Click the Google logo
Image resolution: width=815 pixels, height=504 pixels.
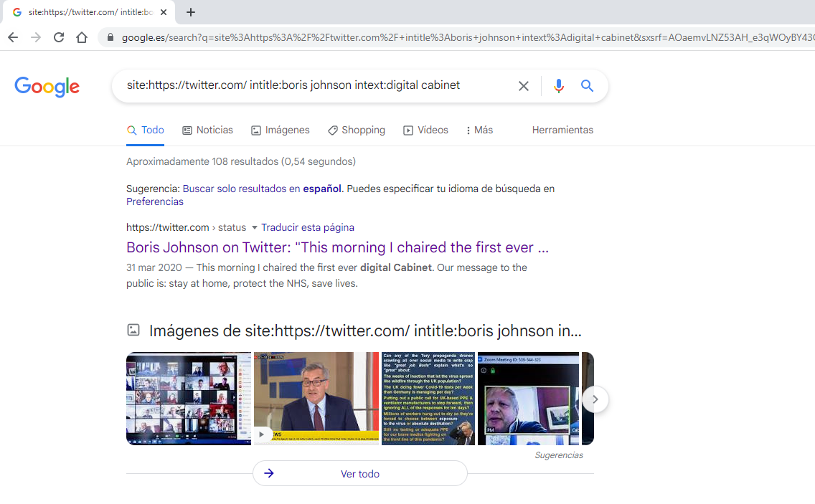(47, 87)
